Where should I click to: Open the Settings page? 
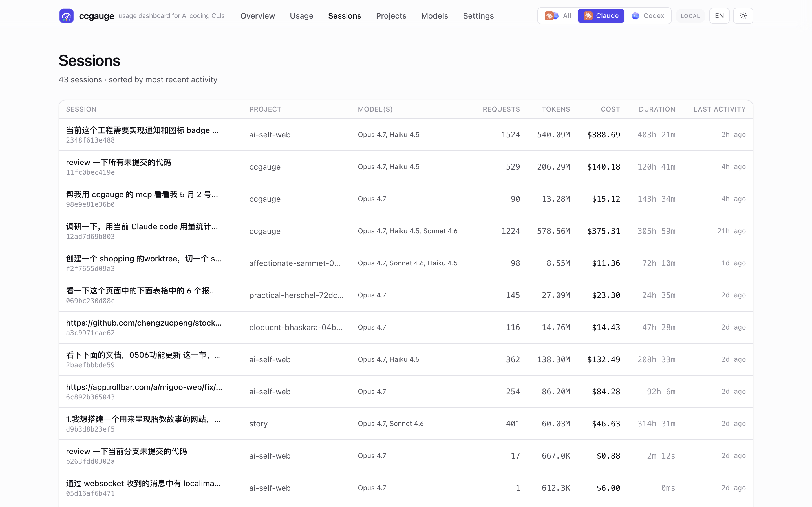(478, 16)
